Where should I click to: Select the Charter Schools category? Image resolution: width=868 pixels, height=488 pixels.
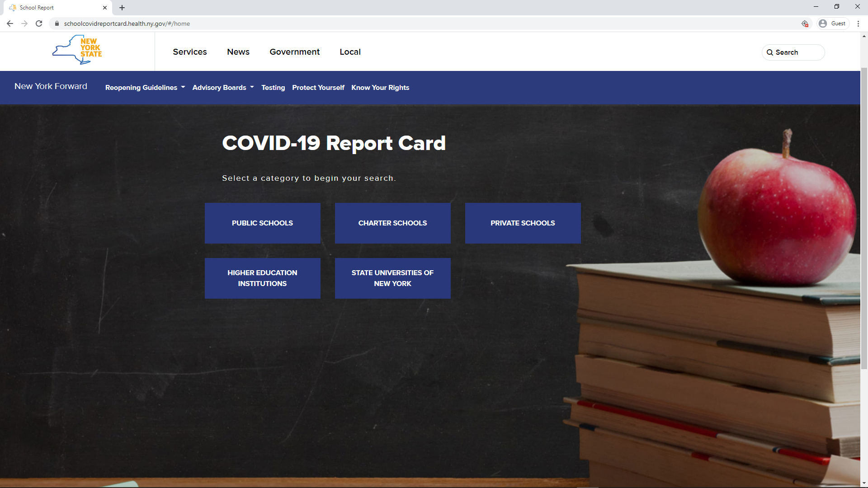pos(393,223)
